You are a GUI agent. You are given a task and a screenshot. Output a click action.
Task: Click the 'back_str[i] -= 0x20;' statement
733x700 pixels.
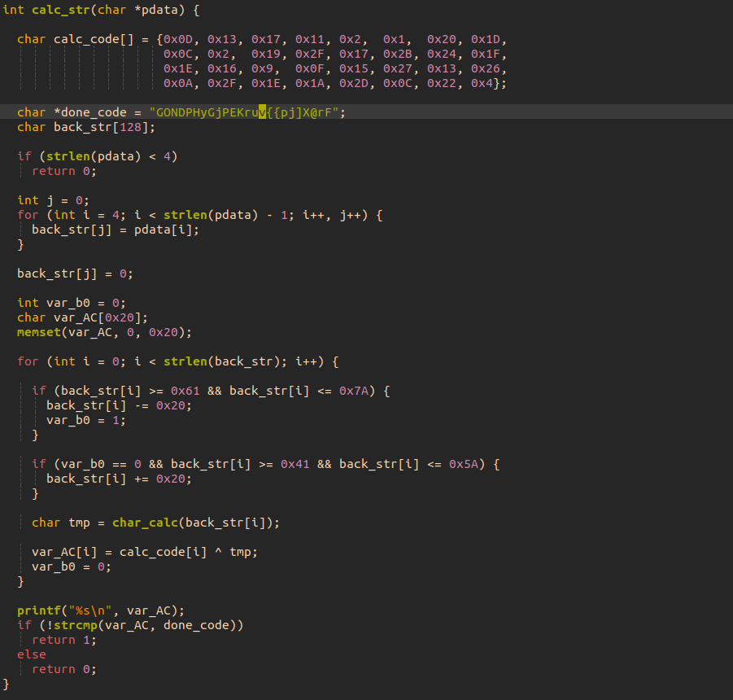point(120,406)
